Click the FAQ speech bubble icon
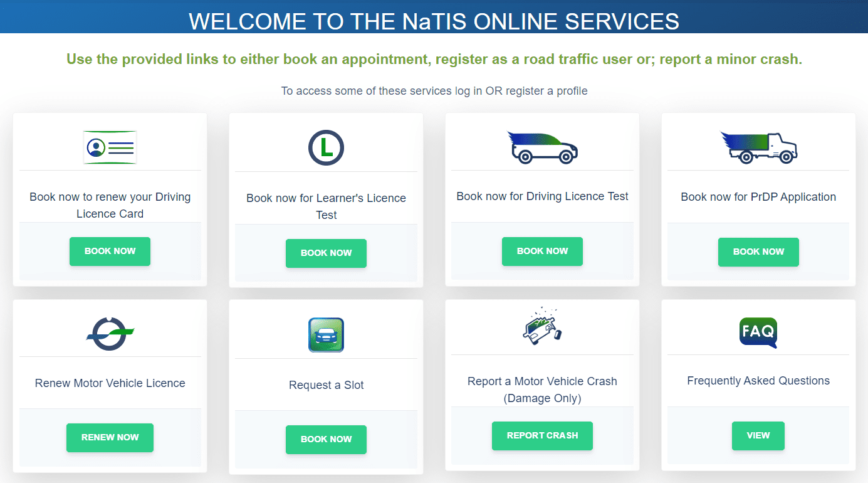868x483 pixels. click(758, 333)
